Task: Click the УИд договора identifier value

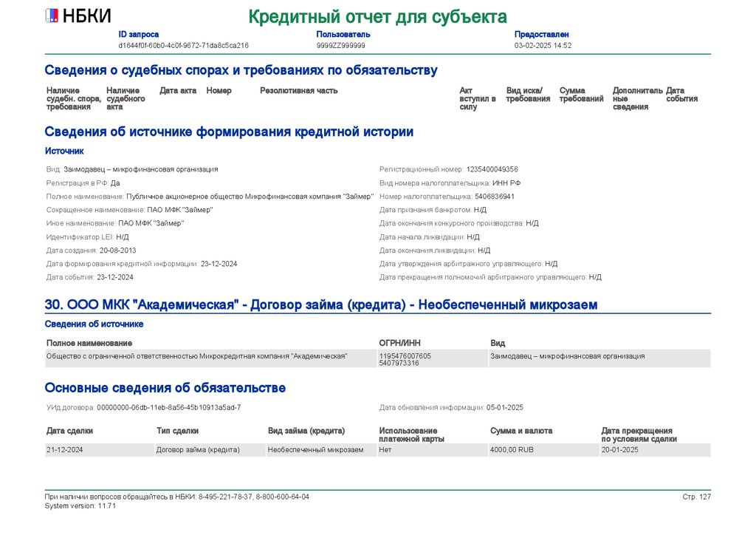Action: pos(169,408)
